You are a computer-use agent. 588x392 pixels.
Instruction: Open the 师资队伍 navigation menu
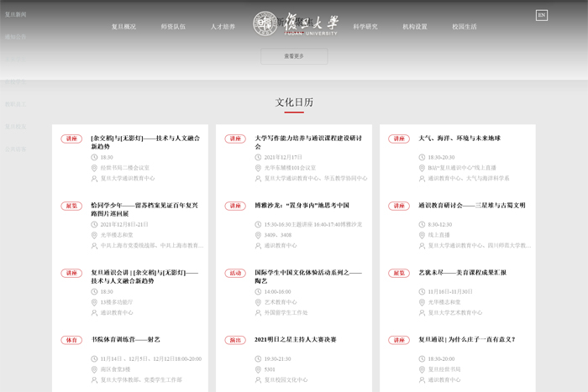[173, 27]
